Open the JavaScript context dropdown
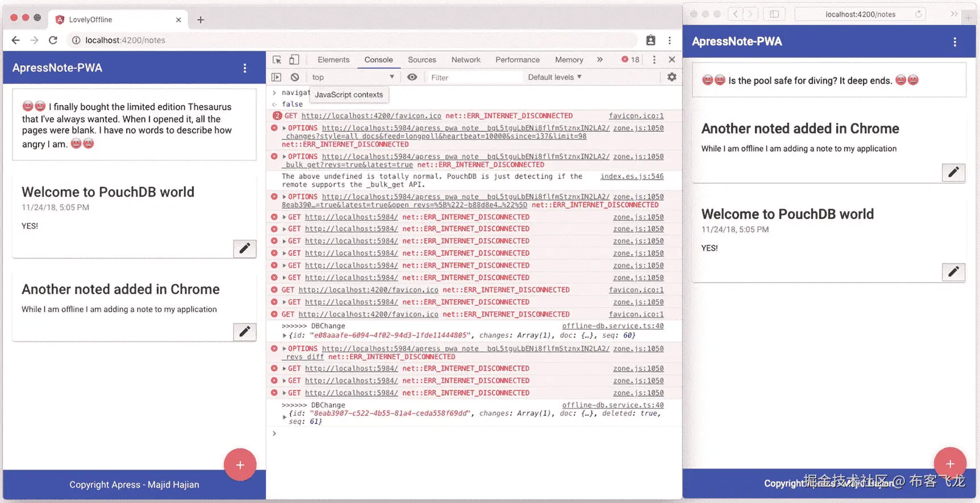Screen dimensions: 980x503 352,77
